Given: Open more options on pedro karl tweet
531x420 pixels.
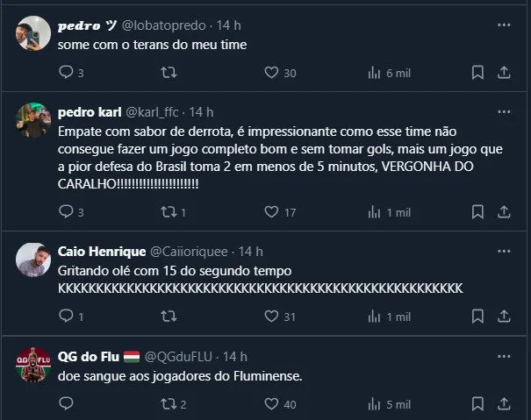Looking at the screenshot, I should 505,111.
